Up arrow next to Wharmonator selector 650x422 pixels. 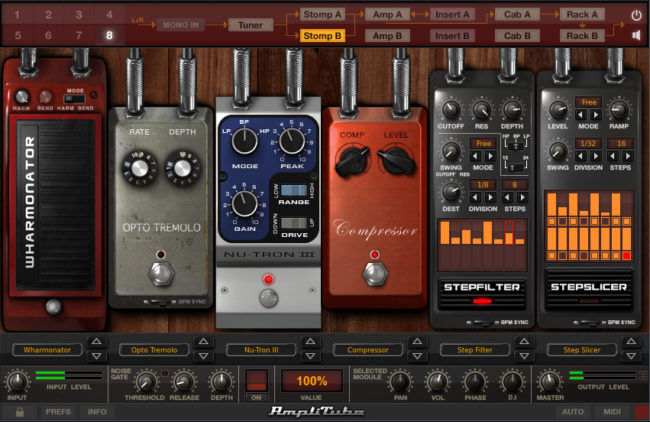point(96,342)
